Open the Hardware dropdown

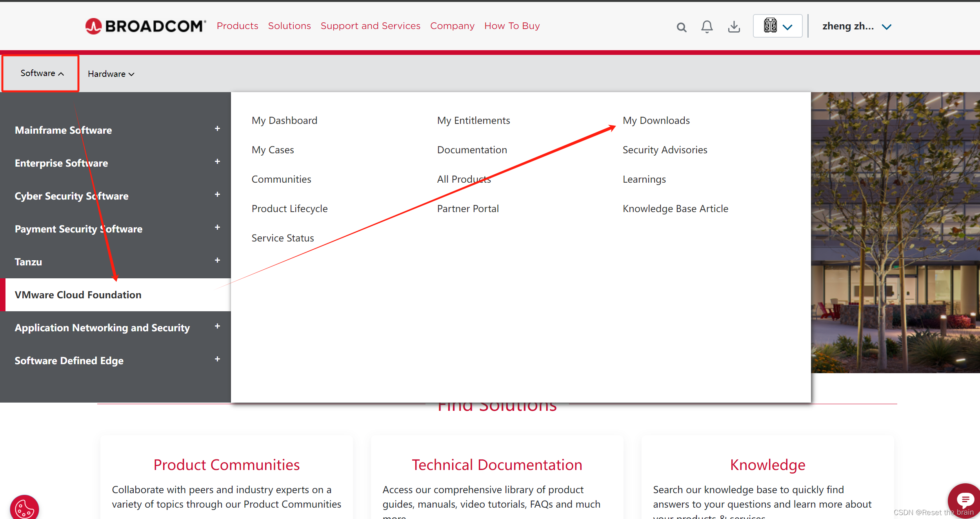point(111,74)
